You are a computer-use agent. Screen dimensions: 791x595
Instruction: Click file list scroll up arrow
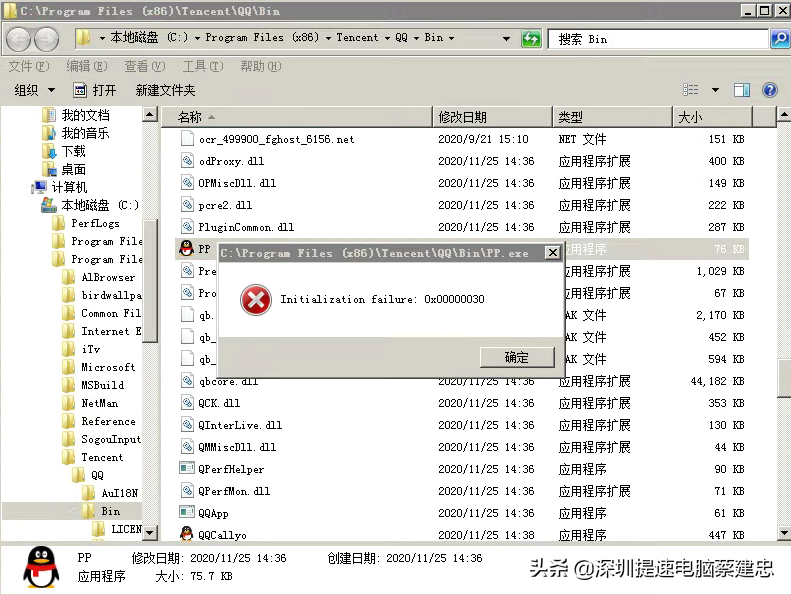click(783, 115)
